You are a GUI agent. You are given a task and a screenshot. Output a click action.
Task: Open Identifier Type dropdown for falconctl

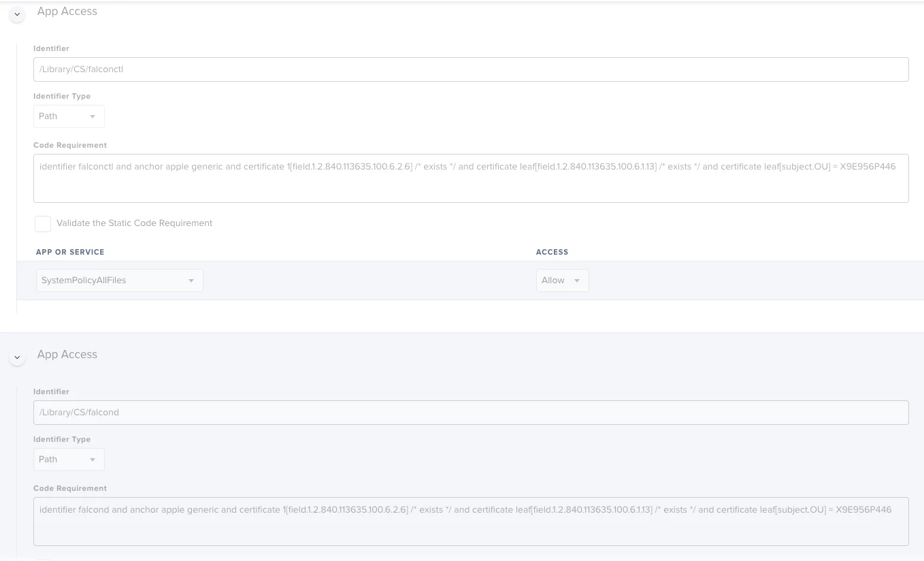tap(69, 116)
